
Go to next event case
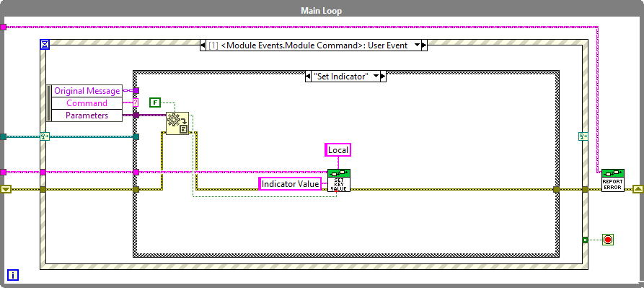pos(424,45)
